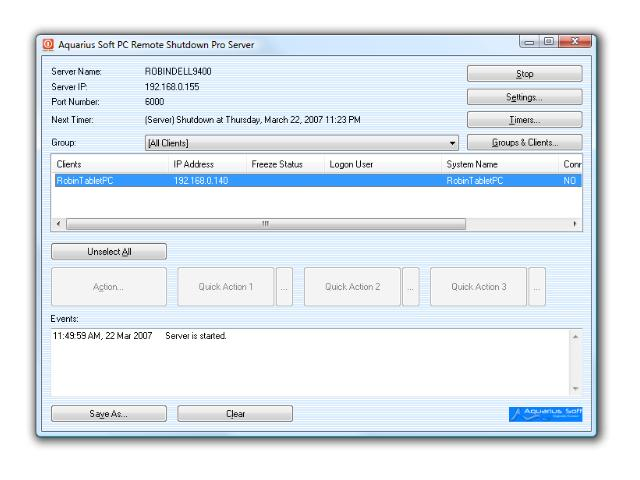
Task: Click the server name ROBINDELL9400 text
Action: [x=178, y=71]
